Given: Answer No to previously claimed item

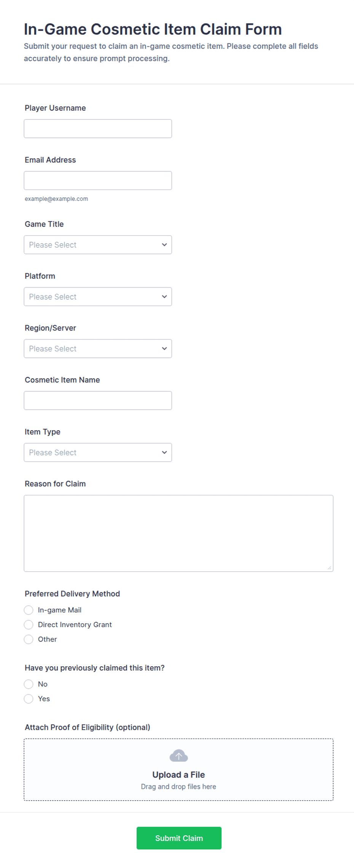Looking at the screenshot, I should [29, 684].
